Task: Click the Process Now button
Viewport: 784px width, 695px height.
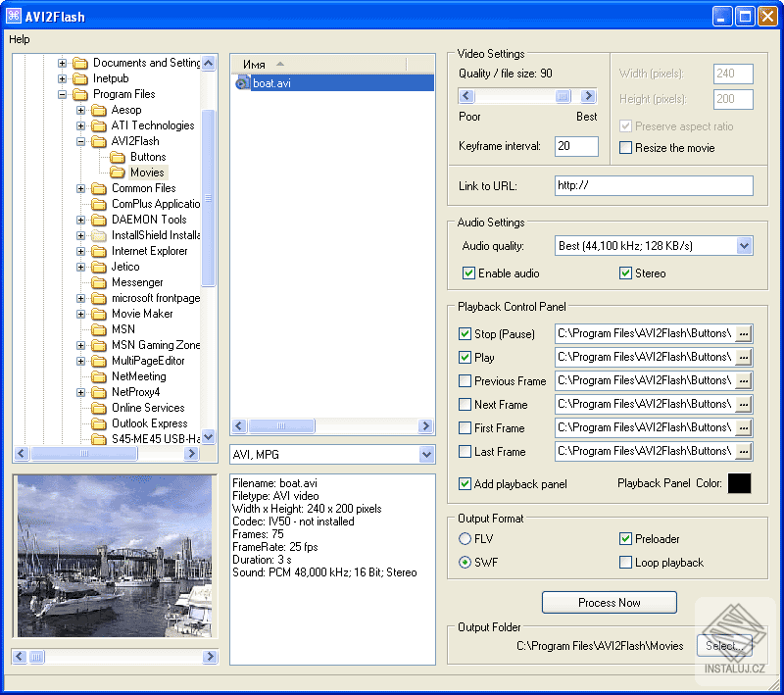Action: coord(609,603)
